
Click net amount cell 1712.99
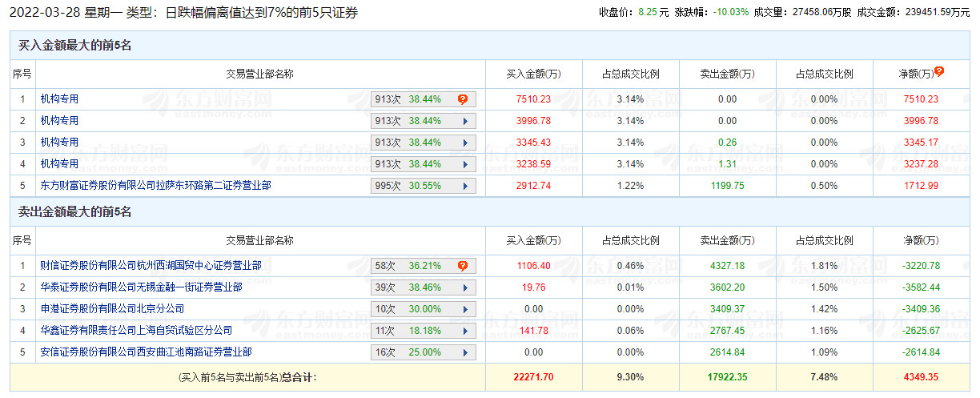click(x=921, y=186)
